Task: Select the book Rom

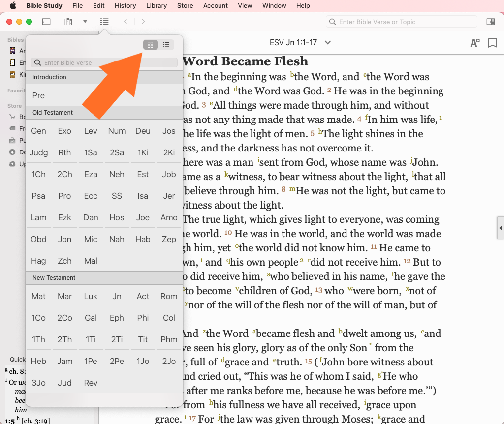Action: click(169, 296)
